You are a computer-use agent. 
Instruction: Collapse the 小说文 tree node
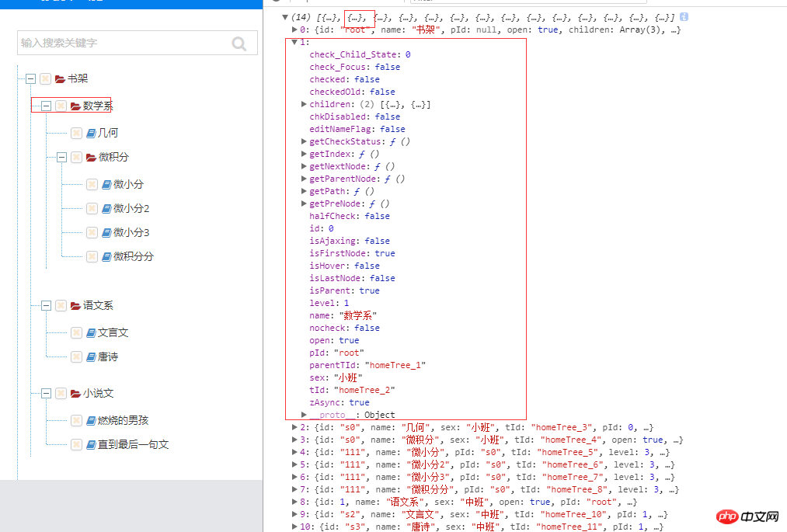pos(46,394)
